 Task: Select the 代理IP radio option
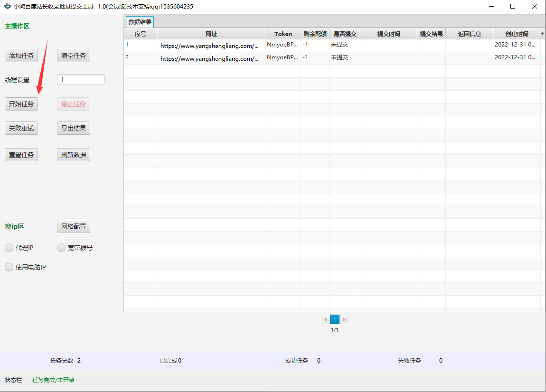pos(9,248)
